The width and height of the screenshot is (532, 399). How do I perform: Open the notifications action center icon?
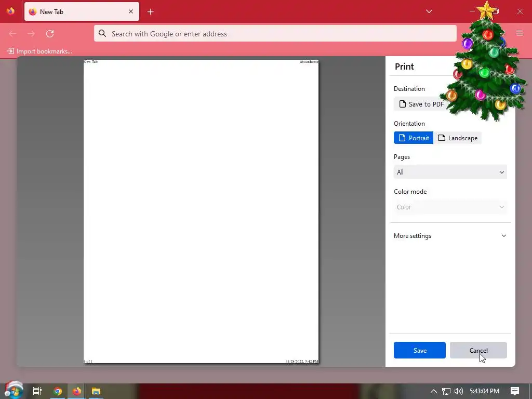pyautogui.click(x=515, y=391)
